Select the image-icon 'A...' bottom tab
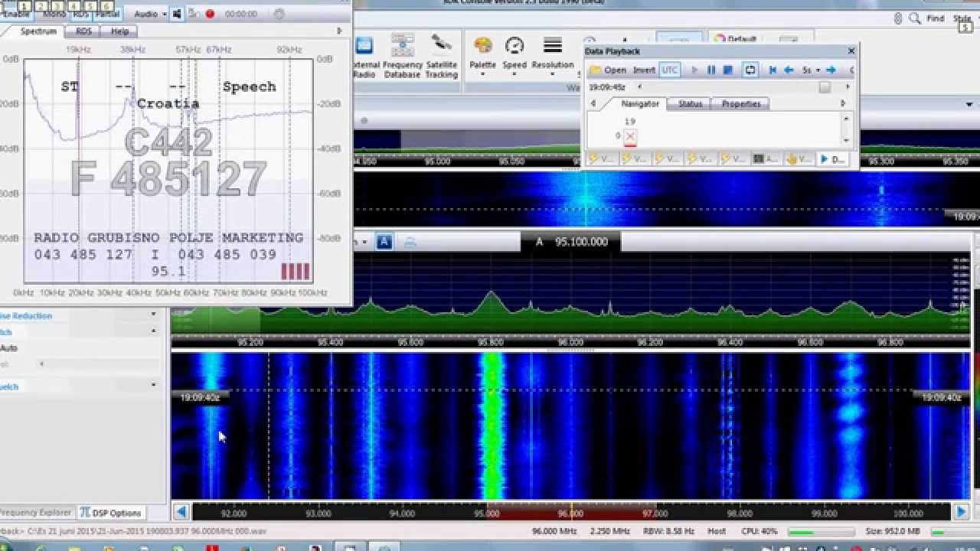 [766, 158]
